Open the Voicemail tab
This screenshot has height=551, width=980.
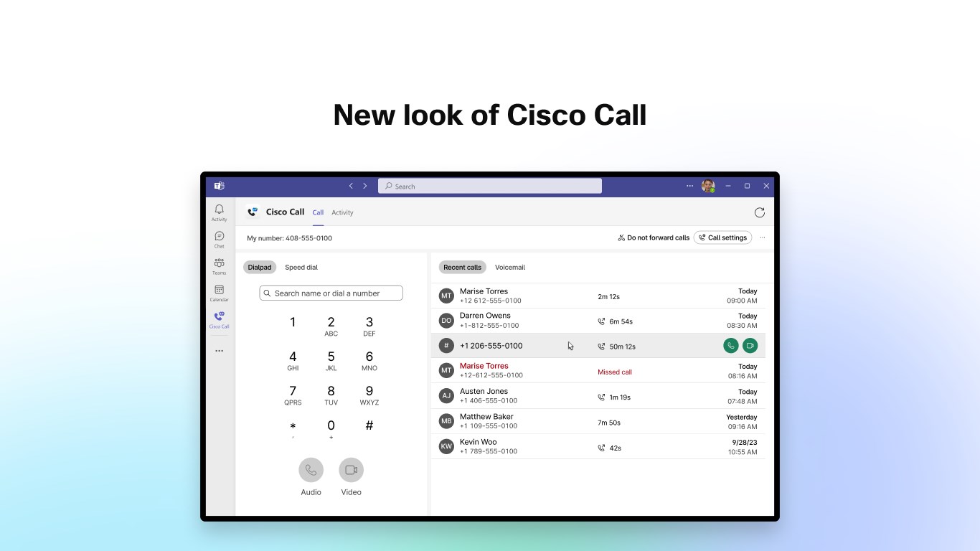(510, 268)
